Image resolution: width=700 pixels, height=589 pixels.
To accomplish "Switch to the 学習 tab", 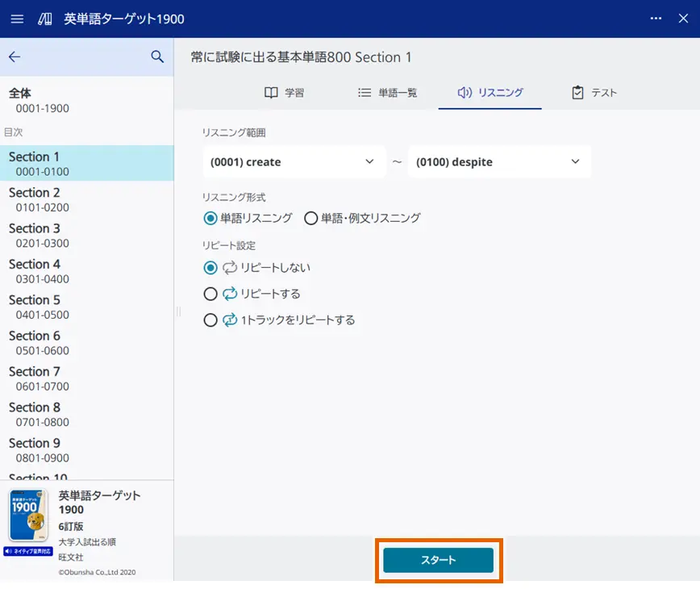I will pyautogui.click(x=285, y=92).
